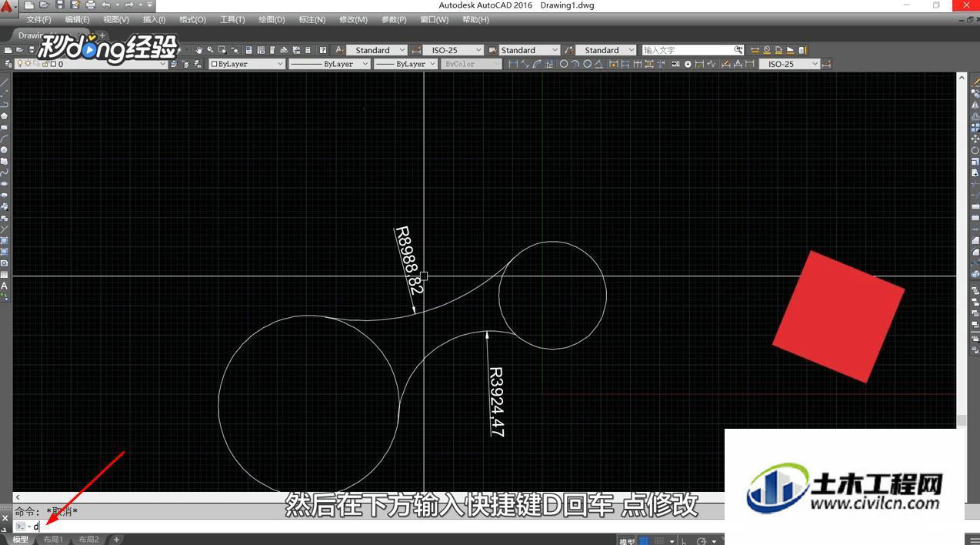Open the 工具(T) menu

click(232, 19)
